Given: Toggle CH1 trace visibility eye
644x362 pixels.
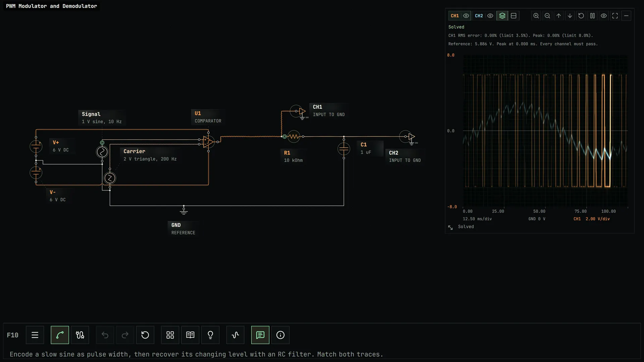Looking at the screenshot, I should [x=466, y=16].
